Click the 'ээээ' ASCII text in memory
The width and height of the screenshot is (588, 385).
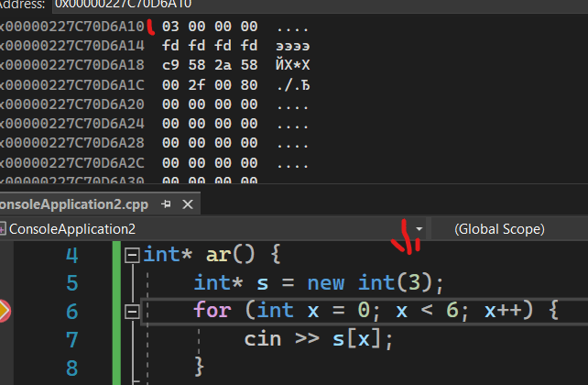click(293, 46)
